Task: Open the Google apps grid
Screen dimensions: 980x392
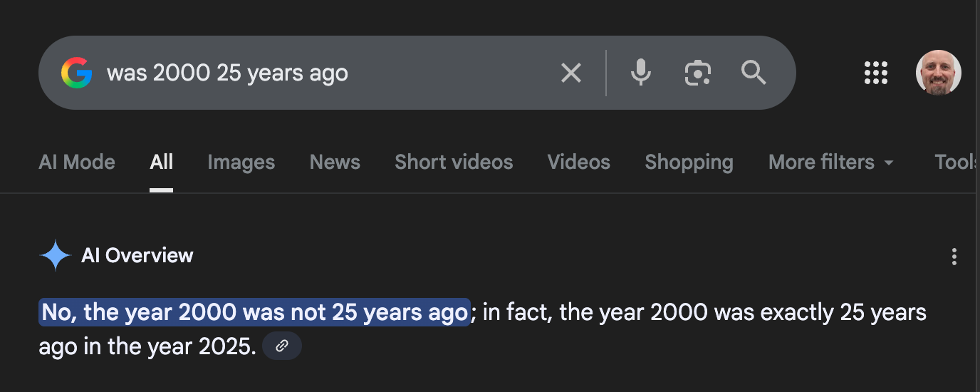Action: click(x=875, y=73)
